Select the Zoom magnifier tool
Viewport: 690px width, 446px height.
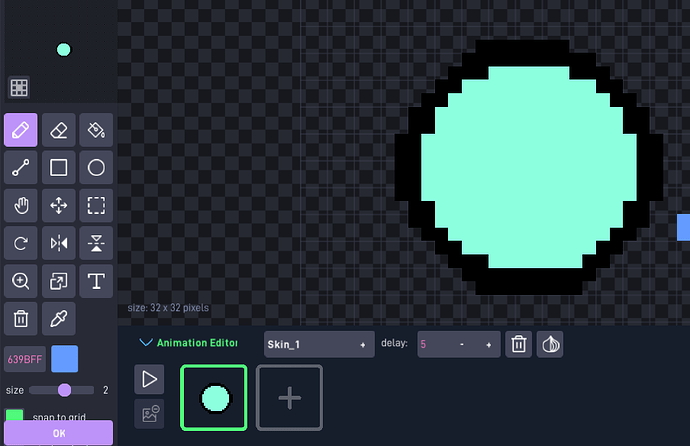[x=21, y=281]
